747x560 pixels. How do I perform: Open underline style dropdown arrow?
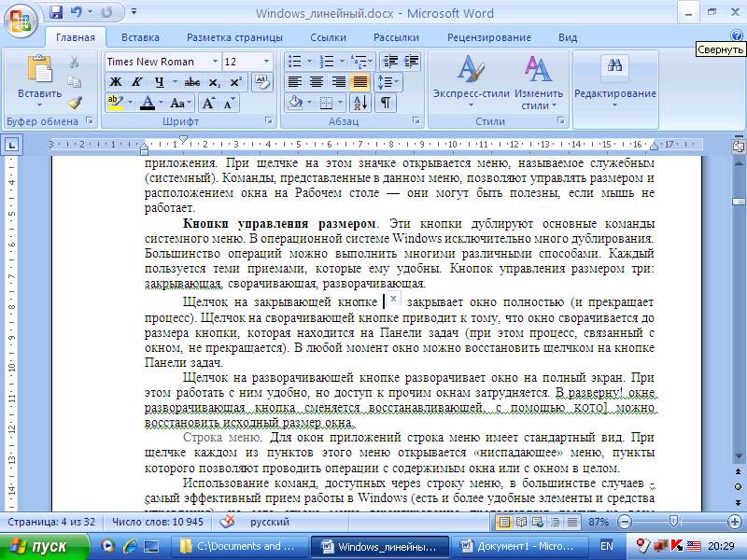pyautogui.click(x=175, y=82)
